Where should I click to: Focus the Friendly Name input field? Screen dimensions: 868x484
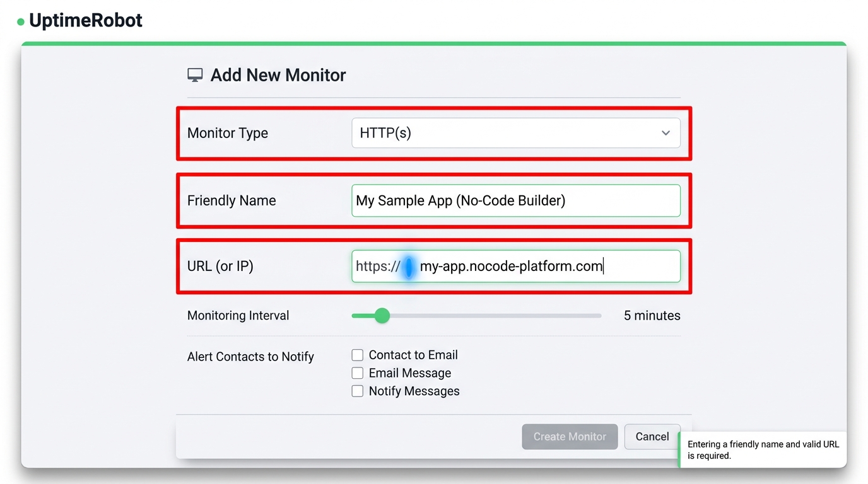click(x=515, y=200)
